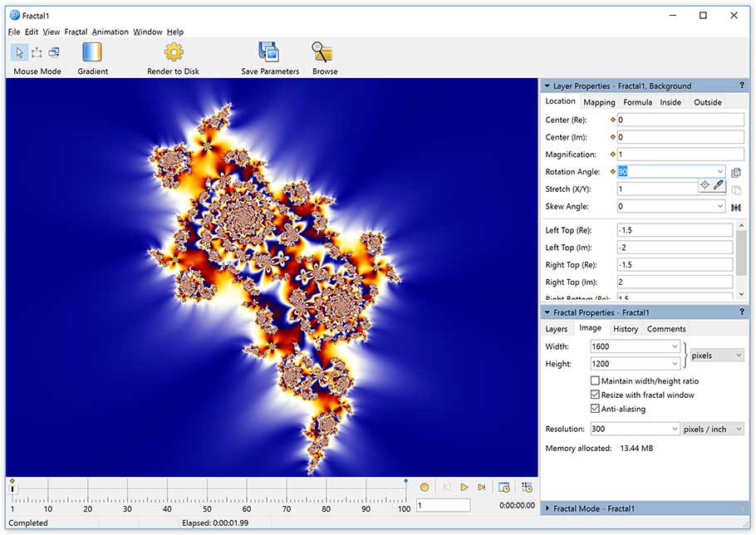
Task: Open the Edit menu
Action: pos(32,32)
